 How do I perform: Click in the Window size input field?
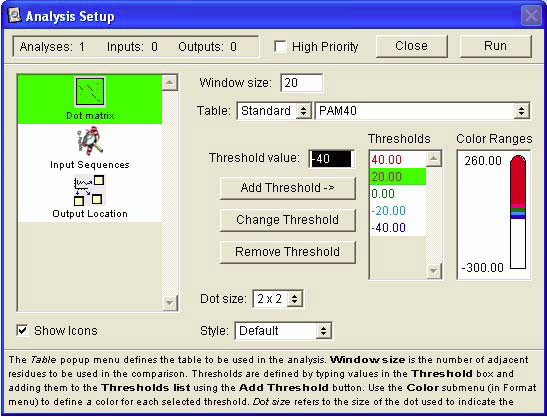coord(301,83)
